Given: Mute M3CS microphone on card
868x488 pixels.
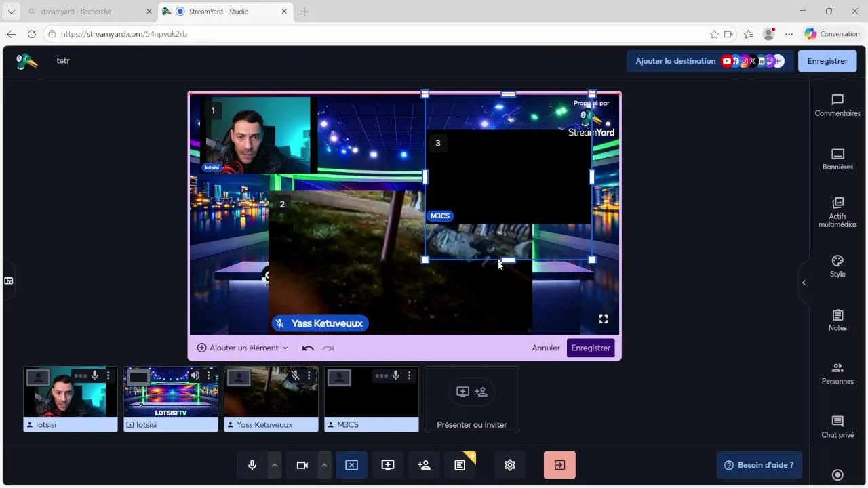Looking at the screenshot, I should tap(395, 375).
